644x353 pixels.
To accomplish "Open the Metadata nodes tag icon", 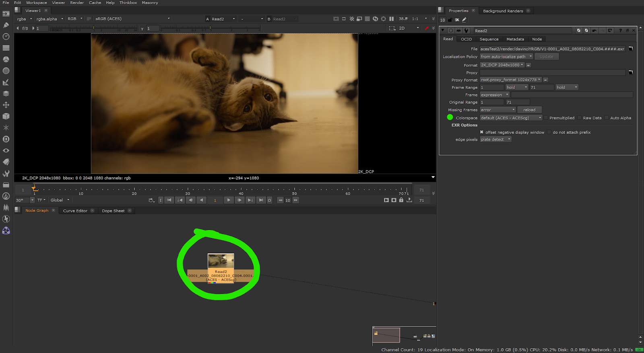I will (x=6, y=162).
